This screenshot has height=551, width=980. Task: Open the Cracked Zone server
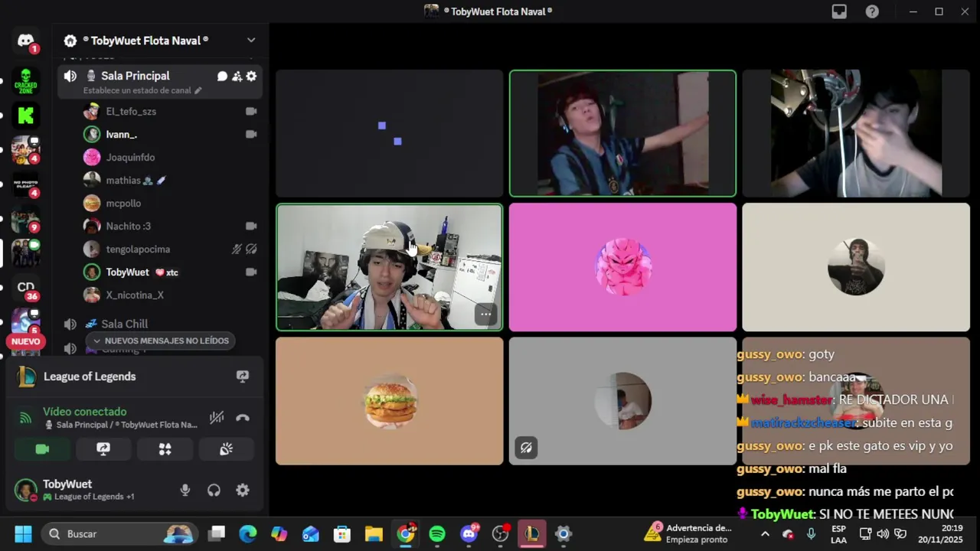pos(25,80)
